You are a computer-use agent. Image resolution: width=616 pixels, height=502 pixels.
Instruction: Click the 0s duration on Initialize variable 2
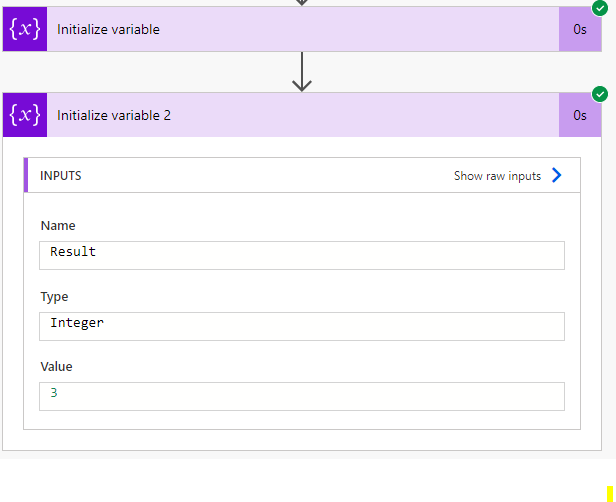[580, 115]
